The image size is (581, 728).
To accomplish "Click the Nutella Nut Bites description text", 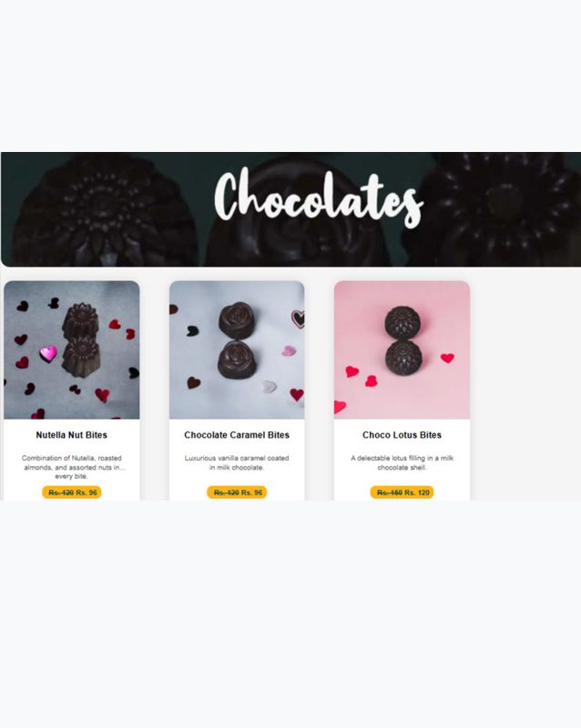I will tap(72, 467).
